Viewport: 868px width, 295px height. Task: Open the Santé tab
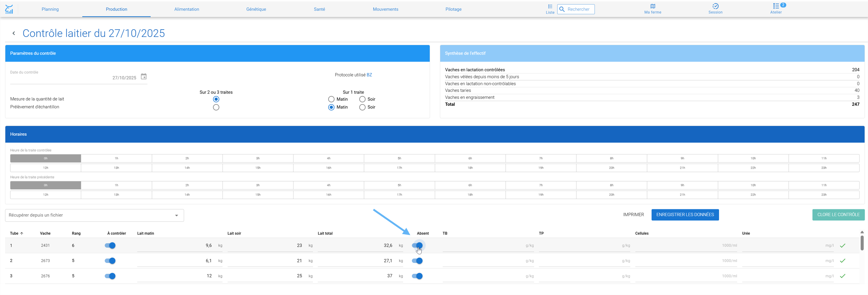(319, 9)
